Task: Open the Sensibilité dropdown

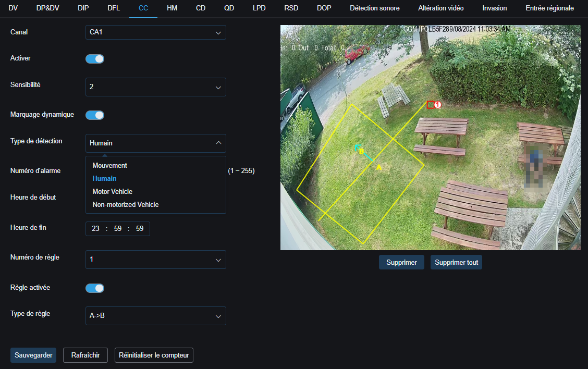Action: (x=155, y=87)
